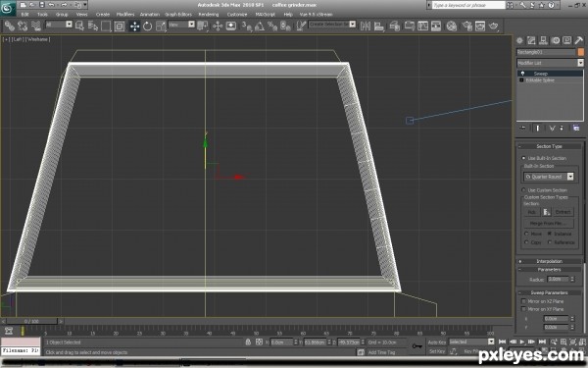Click the Pick custom section button
Screen dimensions: 588x368
coord(532,212)
